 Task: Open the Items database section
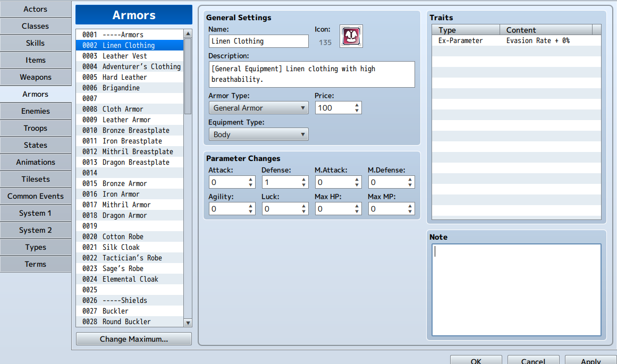36,60
